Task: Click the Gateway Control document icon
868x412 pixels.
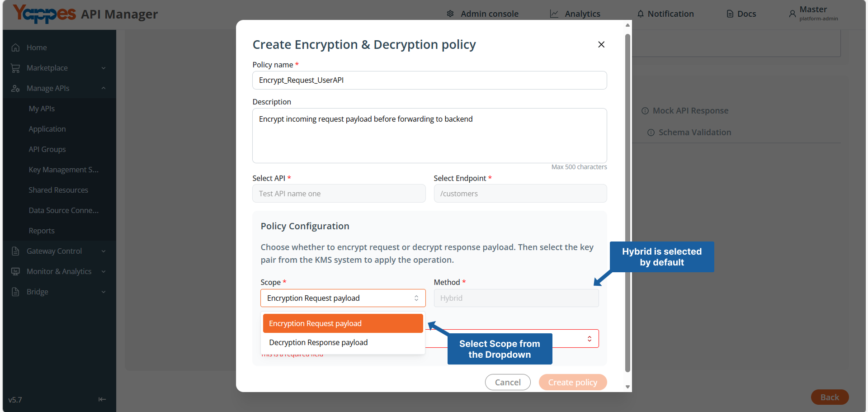Action: [x=16, y=251]
